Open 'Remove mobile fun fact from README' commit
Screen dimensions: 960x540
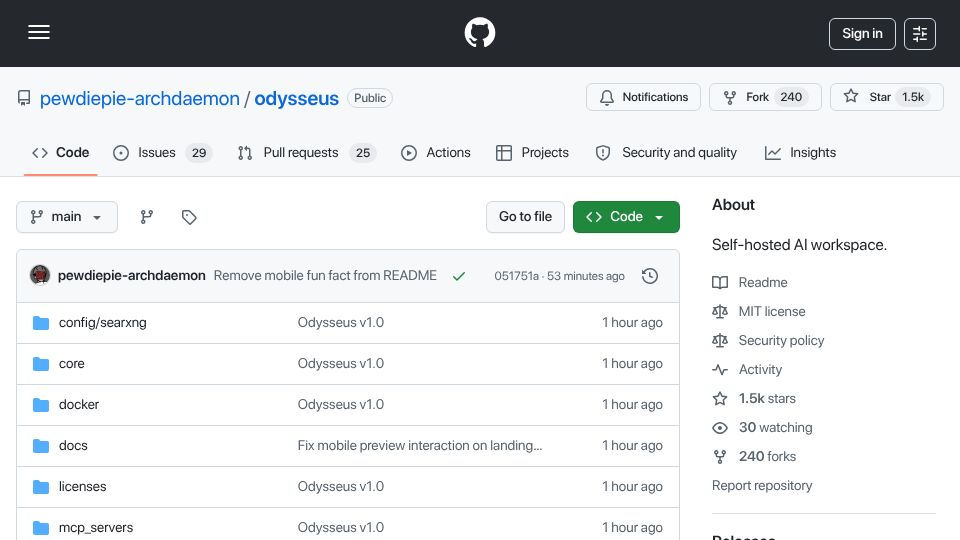[325, 276]
